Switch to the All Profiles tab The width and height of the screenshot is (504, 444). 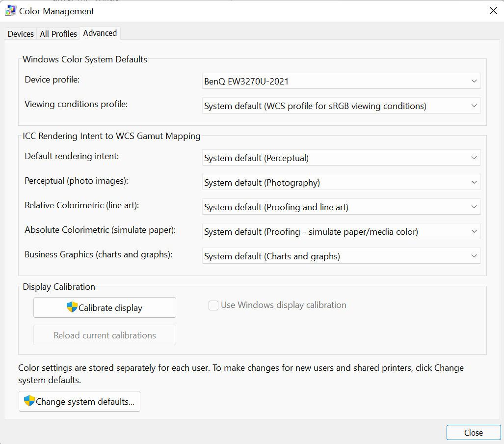point(58,34)
